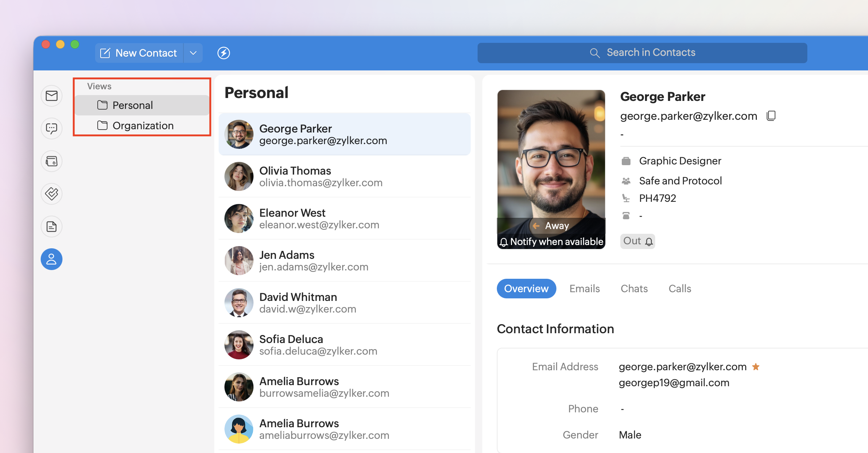The image size is (868, 453).
Task: Open the Tasks icon in sidebar
Action: [52, 194]
